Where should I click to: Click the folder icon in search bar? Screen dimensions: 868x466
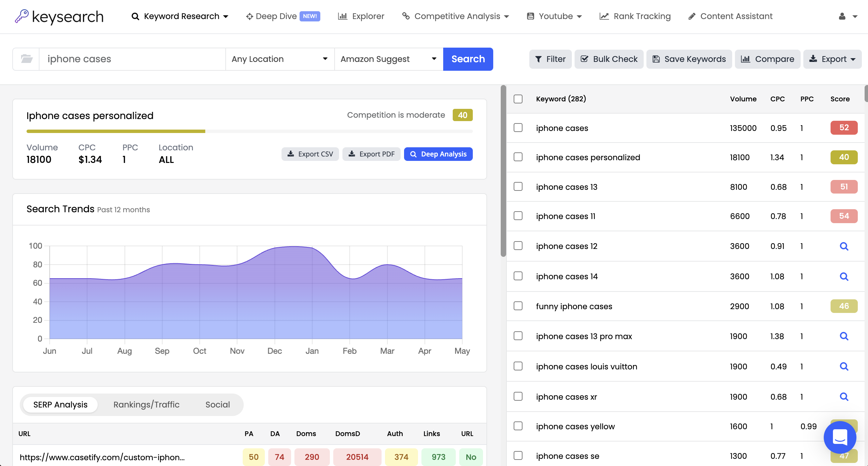[26, 59]
